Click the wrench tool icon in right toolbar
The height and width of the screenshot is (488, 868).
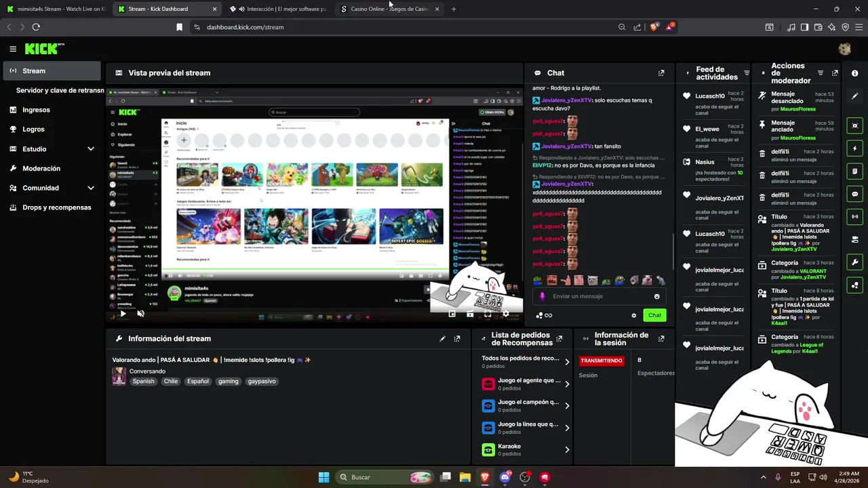854,262
